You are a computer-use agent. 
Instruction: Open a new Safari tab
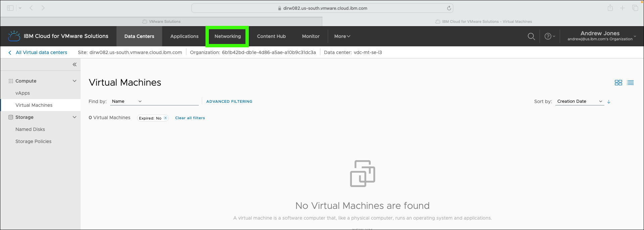[623, 8]
